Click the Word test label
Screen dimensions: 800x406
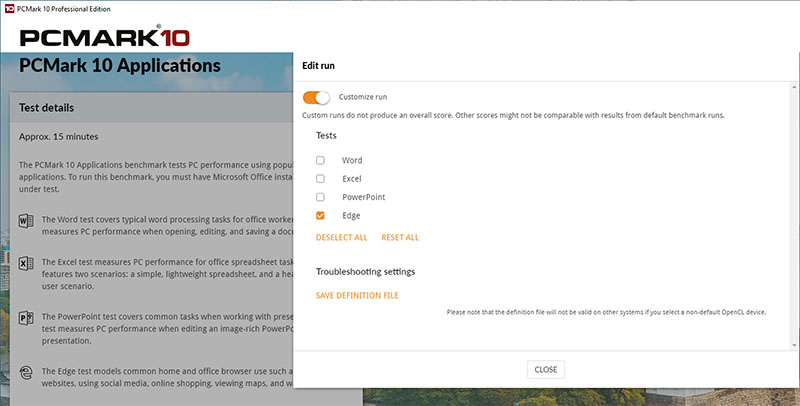tap(352, 160)
